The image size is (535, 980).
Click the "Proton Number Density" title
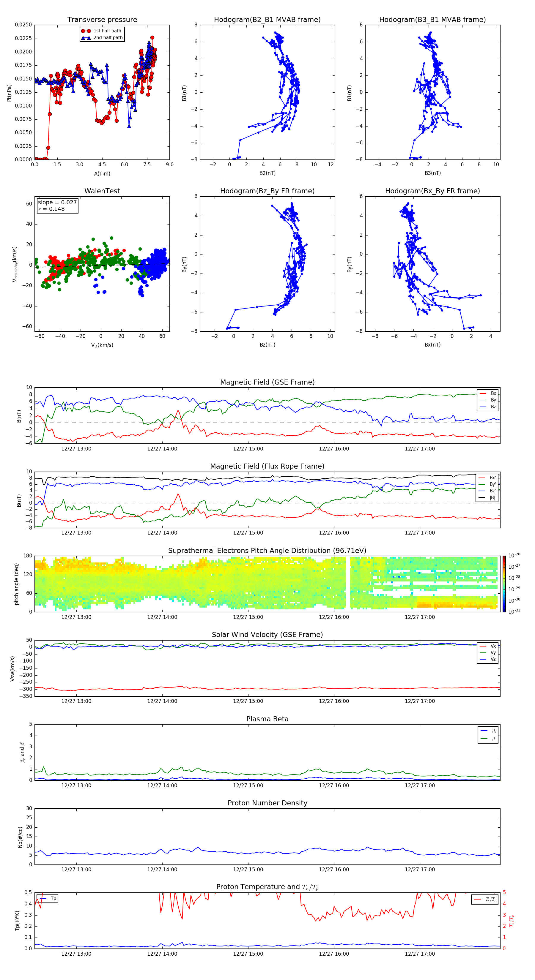[267, 804]
